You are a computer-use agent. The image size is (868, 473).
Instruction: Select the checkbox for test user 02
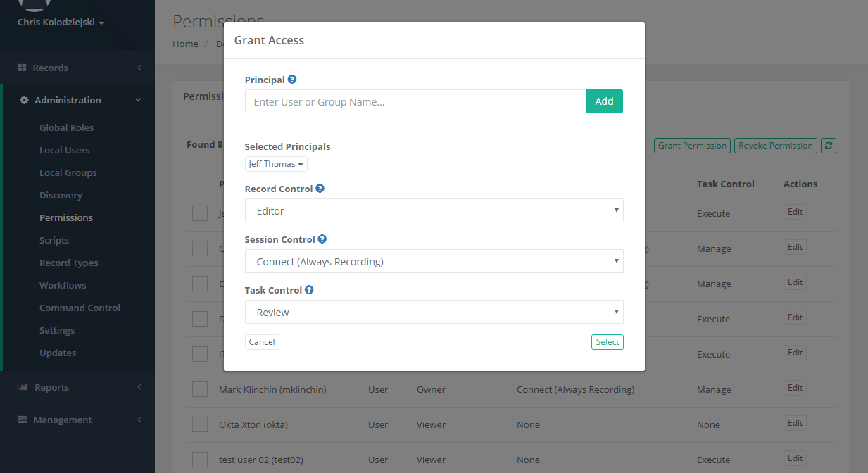click(x=200, y=459)
